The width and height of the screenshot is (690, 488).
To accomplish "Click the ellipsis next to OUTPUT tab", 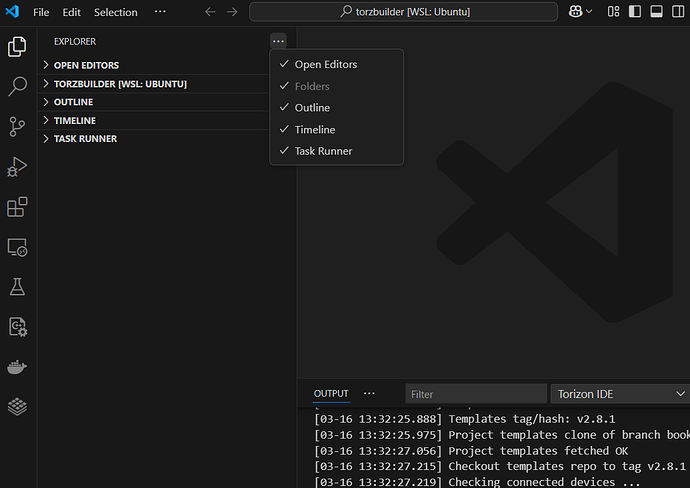I will (369, 393).
